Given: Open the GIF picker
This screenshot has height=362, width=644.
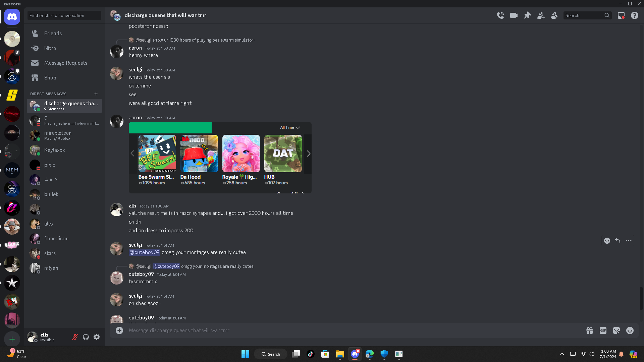Looking at the screenshot, I should (603, 330).
